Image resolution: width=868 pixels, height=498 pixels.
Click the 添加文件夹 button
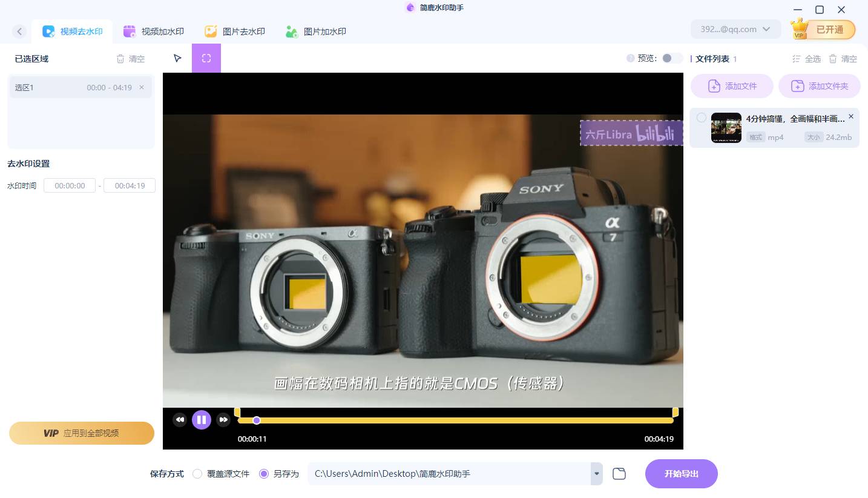[820, 86]
